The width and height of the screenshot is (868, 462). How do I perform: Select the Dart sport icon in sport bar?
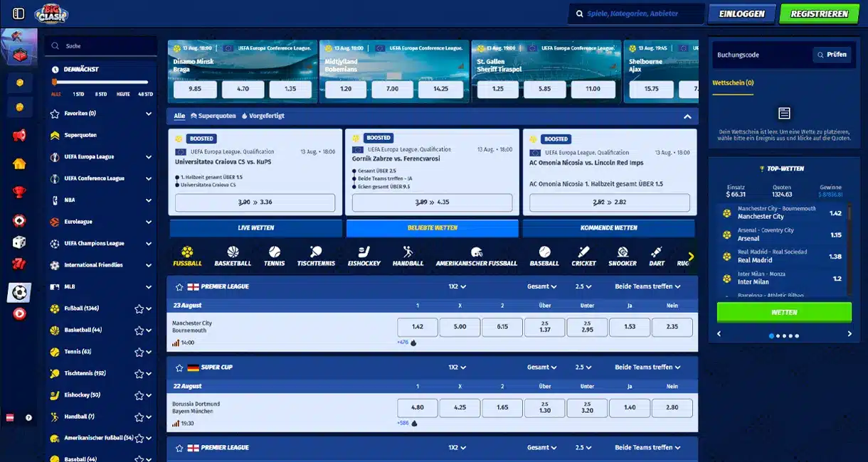pos(657,252)
